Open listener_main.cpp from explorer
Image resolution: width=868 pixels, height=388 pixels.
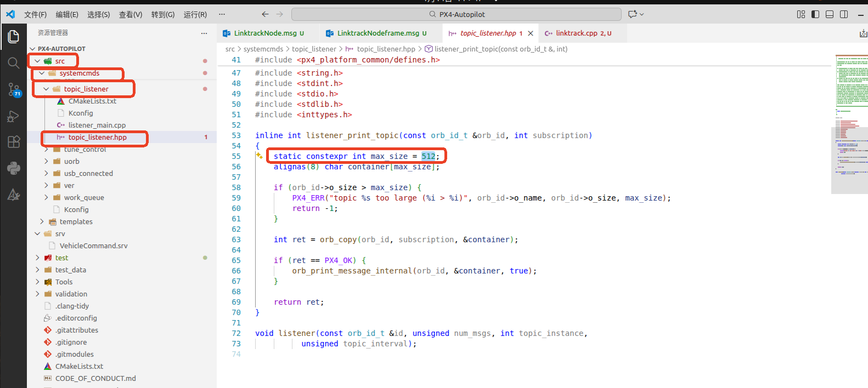97,125
